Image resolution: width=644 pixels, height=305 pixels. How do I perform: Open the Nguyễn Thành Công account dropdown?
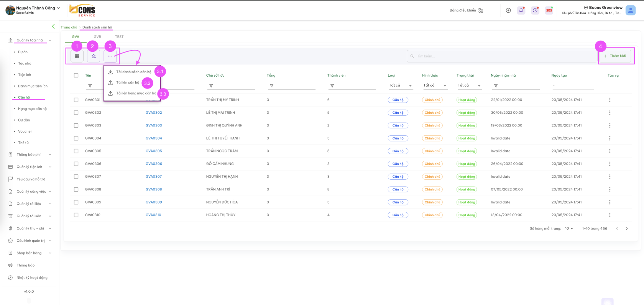(38, 8)
